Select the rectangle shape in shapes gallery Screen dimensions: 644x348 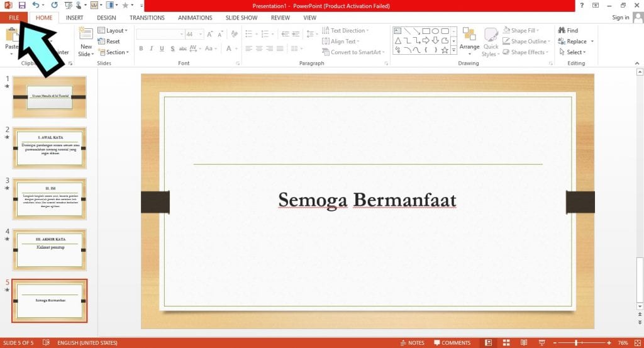pyautogui.click(x=426, y=30)
